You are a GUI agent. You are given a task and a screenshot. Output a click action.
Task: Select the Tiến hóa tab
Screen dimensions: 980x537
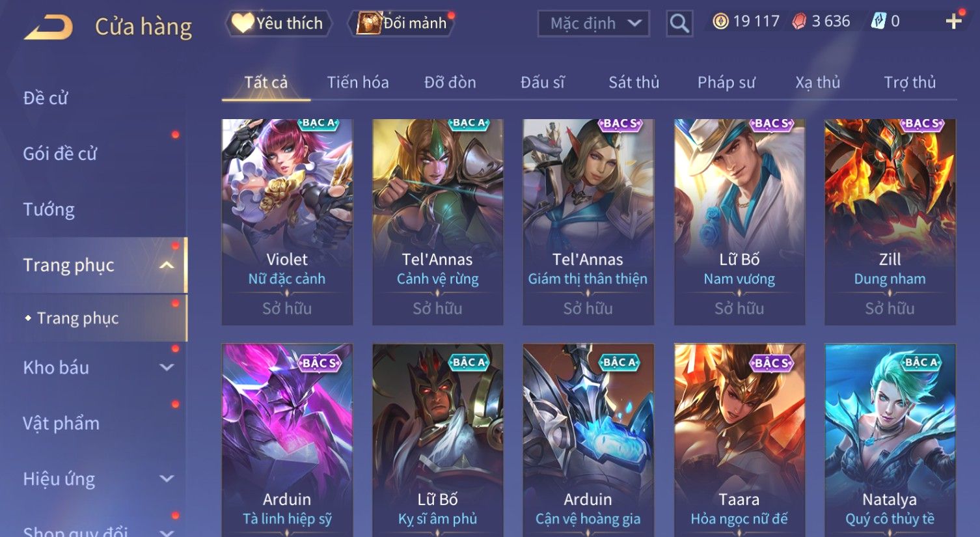point(358,83)
